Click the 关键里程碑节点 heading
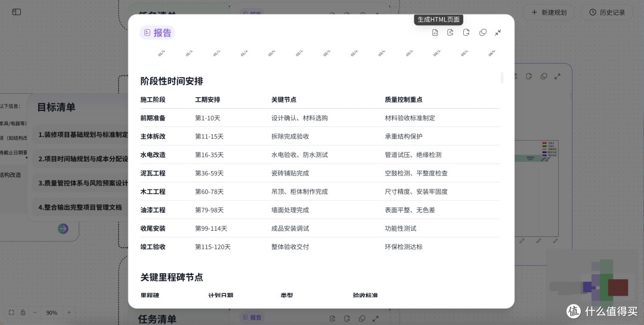 pyautogui.click(x=172, y=277)
